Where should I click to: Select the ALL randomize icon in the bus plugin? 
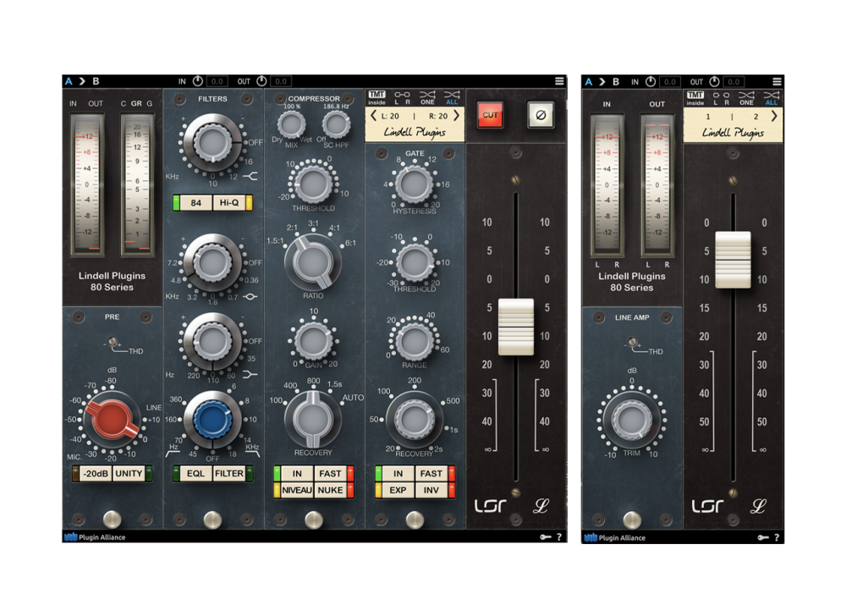[x=772, y=98]
